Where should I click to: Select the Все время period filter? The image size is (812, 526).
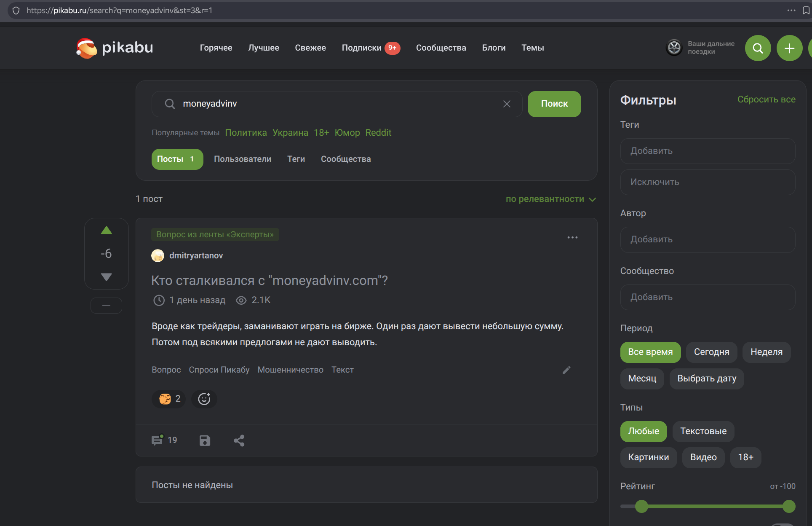tap(650, 352)
